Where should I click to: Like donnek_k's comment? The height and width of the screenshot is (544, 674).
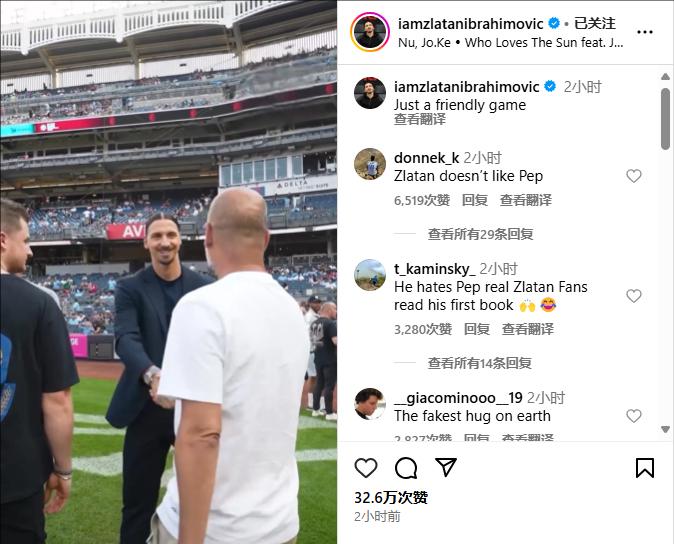tap(634, 176)
